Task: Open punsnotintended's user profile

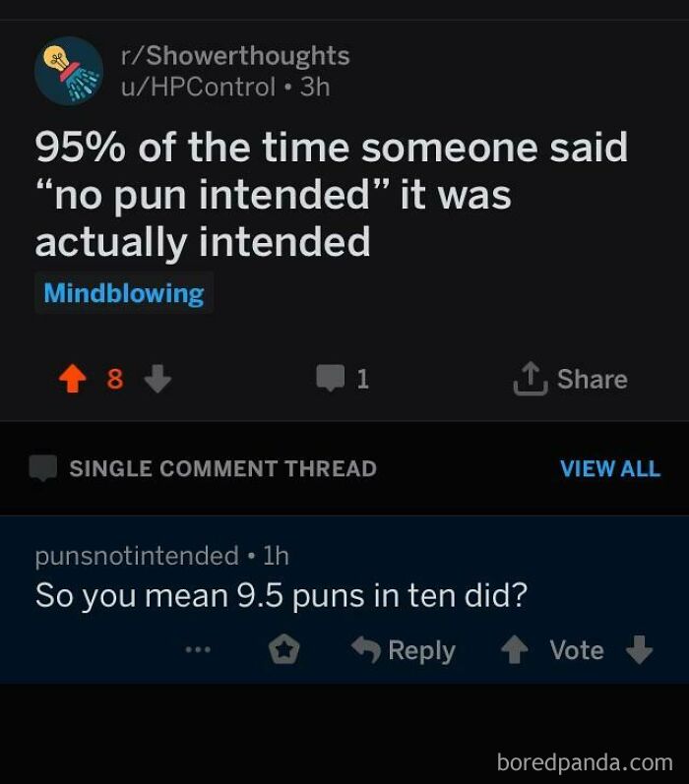Action: [137, 556]
